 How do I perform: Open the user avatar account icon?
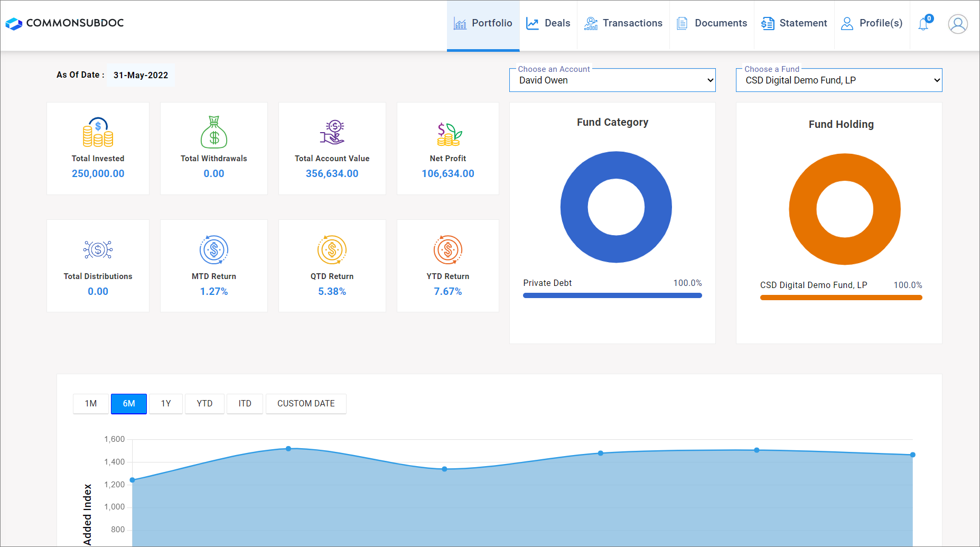(957, 24)
